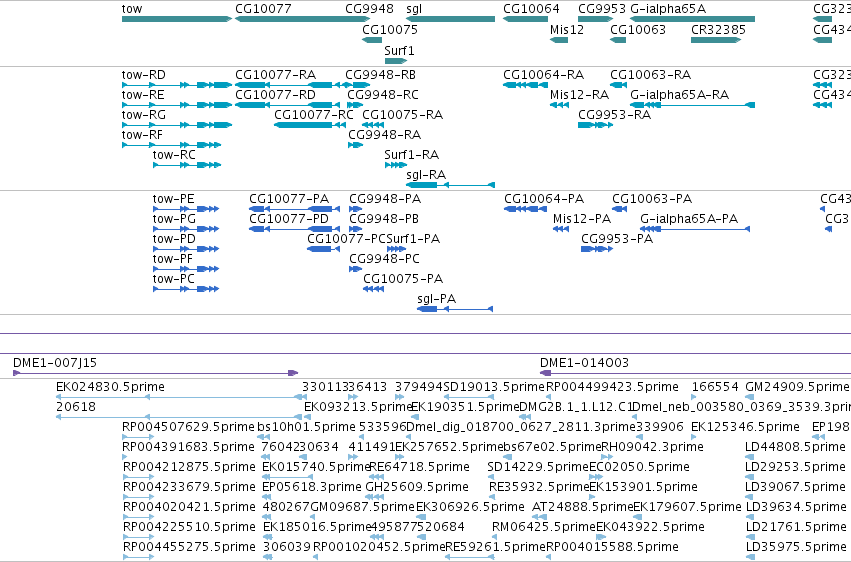Select transcript CG9948-RB label
This screenshot has height=562, width=851.
click(380, 75)
